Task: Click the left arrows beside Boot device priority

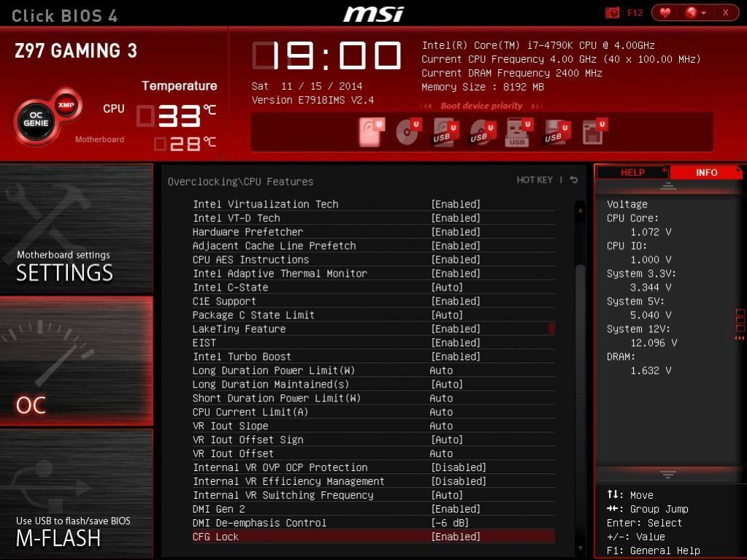Action: [x=426, y=106]
